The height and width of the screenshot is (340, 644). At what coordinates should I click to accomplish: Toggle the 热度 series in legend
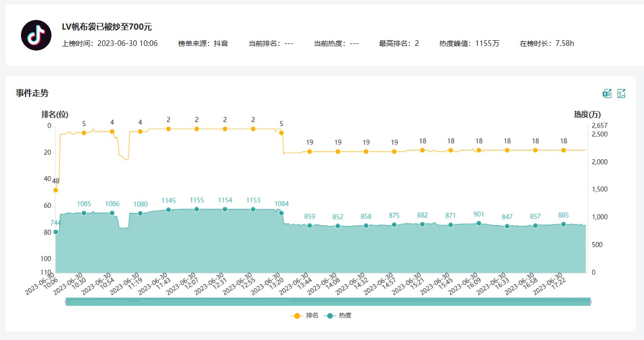338,315
